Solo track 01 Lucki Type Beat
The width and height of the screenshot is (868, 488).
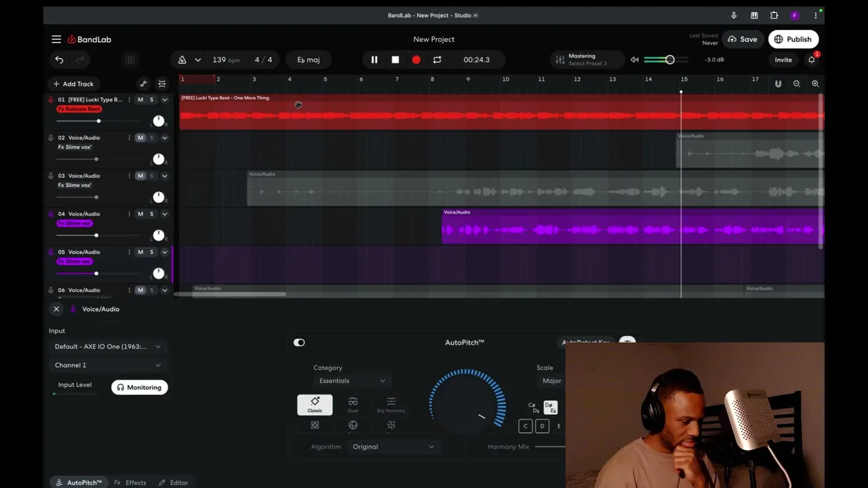click(x=151, y=100)
